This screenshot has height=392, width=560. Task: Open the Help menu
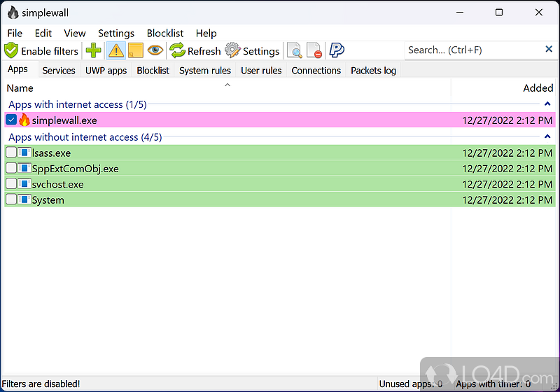point(206,33)
